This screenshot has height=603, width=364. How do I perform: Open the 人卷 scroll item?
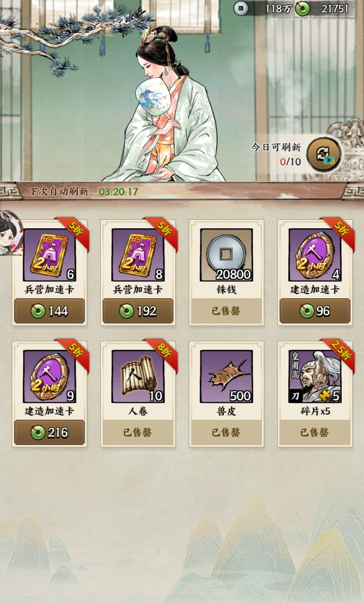coord(138,376)
